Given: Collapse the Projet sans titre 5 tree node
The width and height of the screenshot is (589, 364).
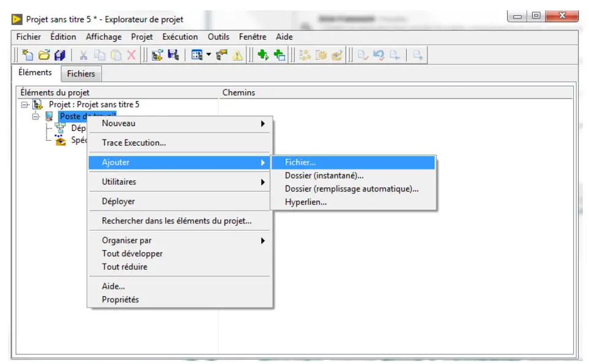Looking at the screenshot, I should pyautogui.click(x=25, y=105).
